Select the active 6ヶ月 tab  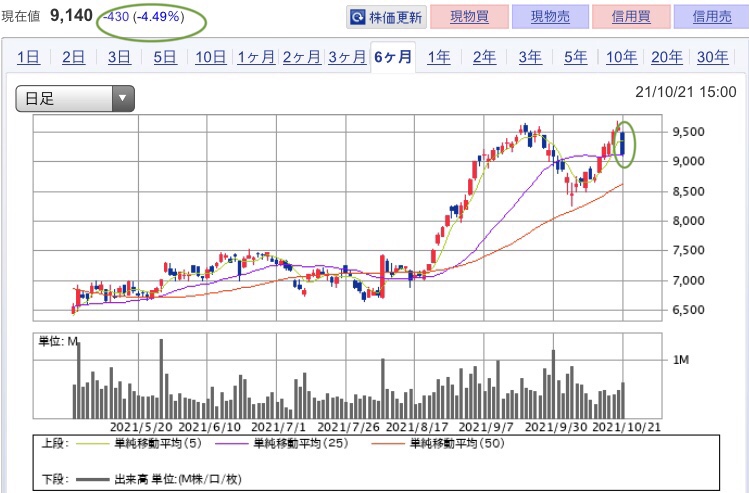coord(393,57)
